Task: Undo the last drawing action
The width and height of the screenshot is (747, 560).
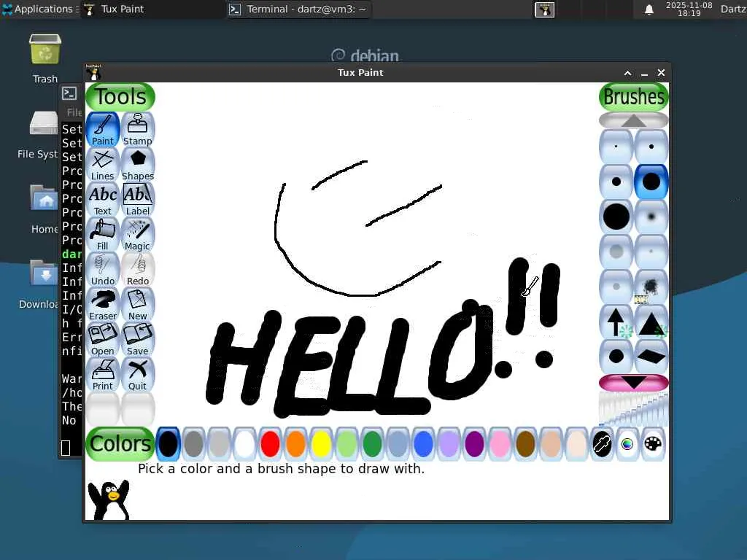Action: pyautogui.click(x=102, y=270)
